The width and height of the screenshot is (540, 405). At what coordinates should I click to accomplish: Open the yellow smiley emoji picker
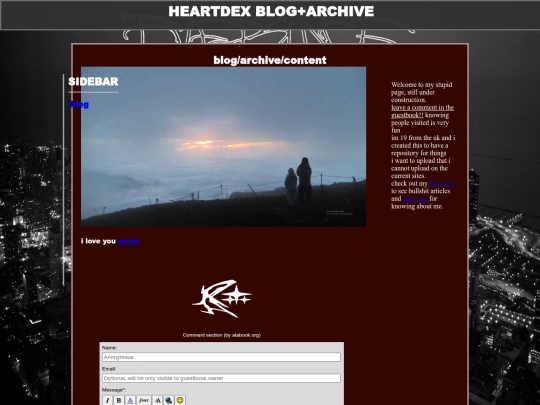[x=180, y=400]
